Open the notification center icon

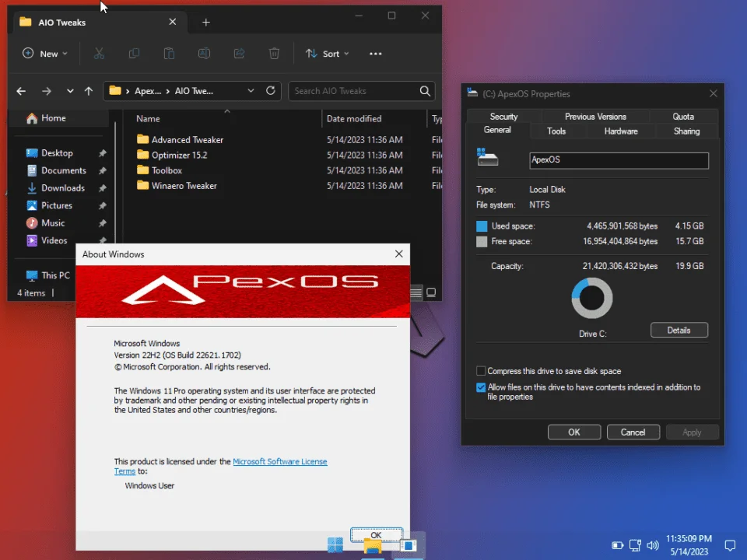[x=730, y=545]
